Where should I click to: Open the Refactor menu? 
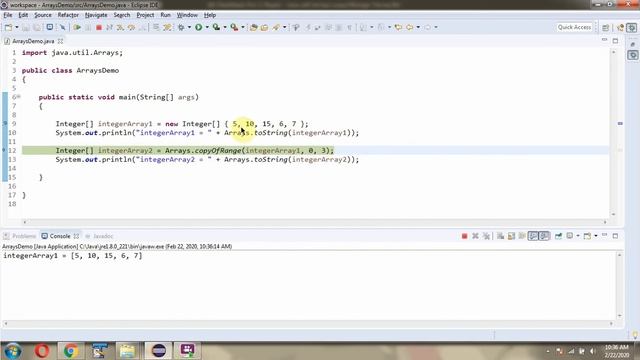point(68,15)
